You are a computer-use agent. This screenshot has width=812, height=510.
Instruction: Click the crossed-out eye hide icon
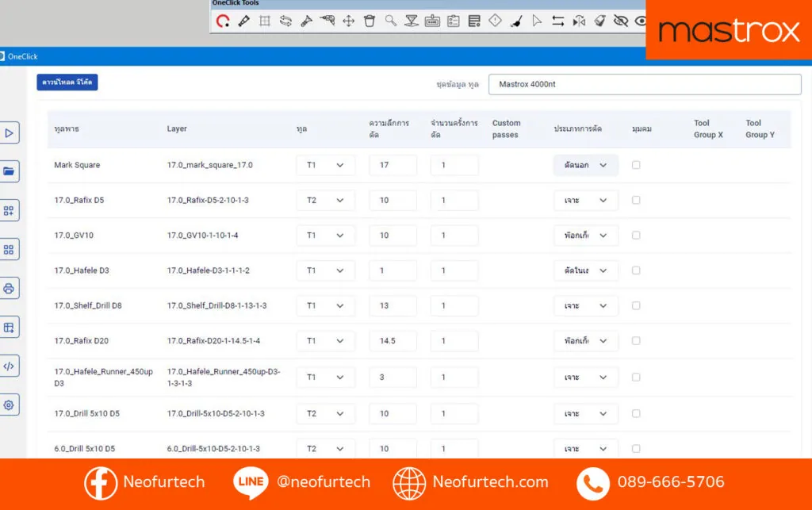620,21
